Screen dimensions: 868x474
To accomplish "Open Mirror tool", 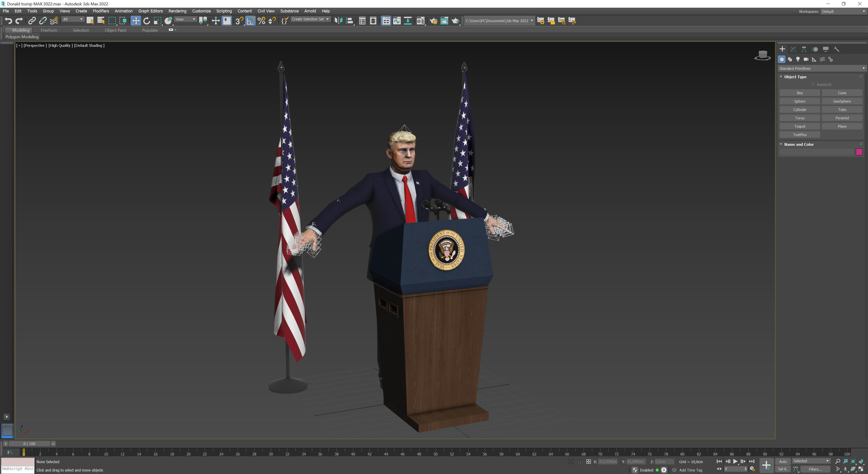I will (338, 21).
